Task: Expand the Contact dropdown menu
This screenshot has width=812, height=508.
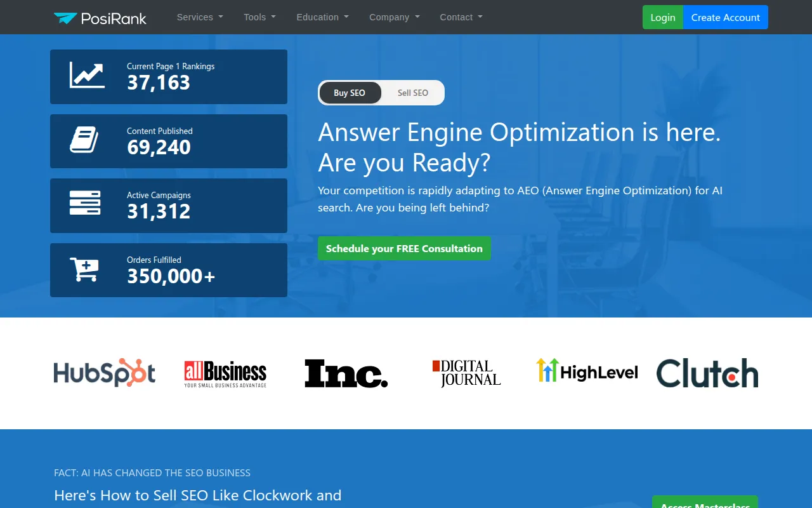Action: [x=461, y=17]
